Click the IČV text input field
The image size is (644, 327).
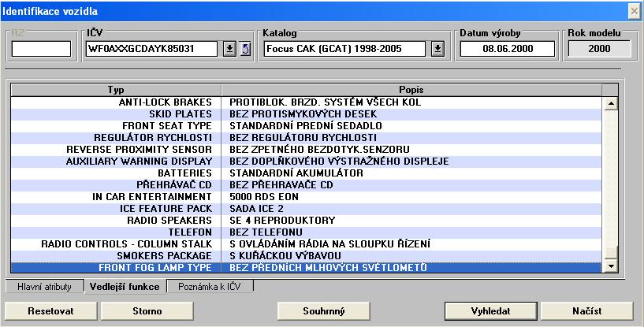151,49
